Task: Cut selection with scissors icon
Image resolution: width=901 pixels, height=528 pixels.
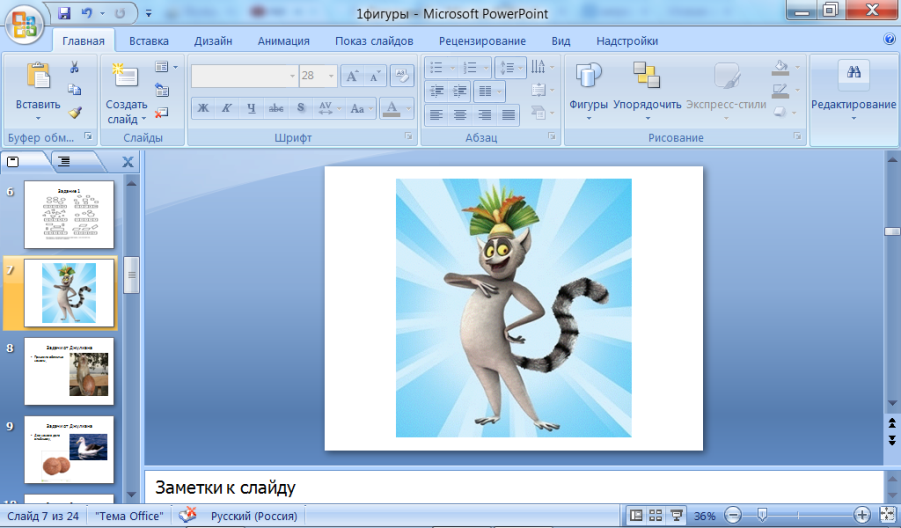Action: click(x=74, y=67)
